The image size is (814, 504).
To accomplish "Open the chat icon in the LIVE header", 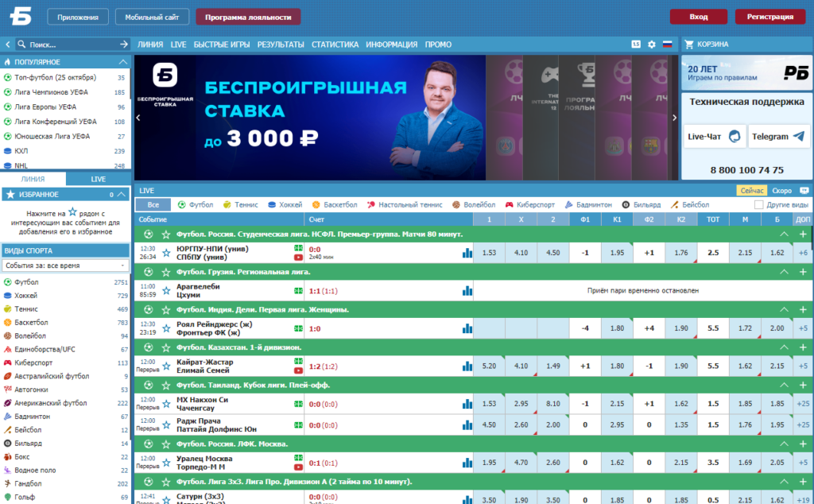I will click(804, 191).
